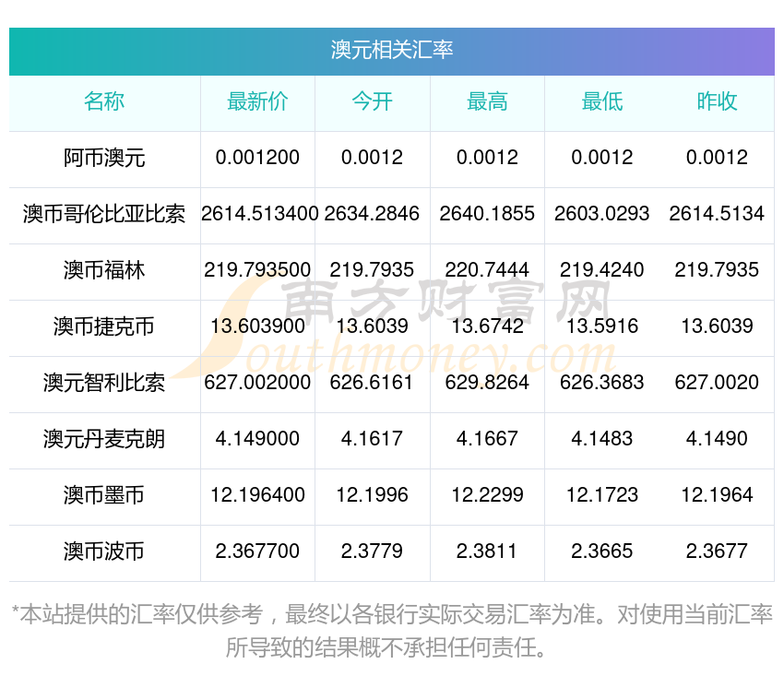This screenshot has width=784, height=676.
Task: Select the 澳元丹麦克朗 row name
Action: coord(104,439)
